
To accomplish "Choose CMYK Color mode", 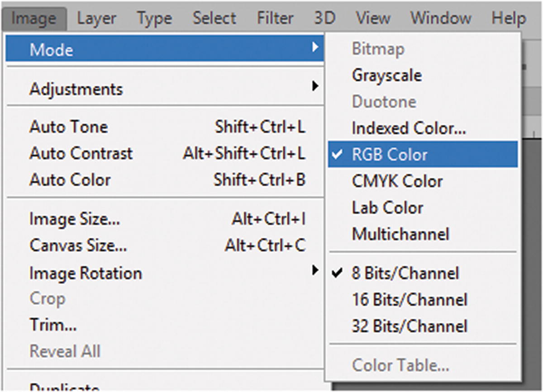I will (397, 181).
